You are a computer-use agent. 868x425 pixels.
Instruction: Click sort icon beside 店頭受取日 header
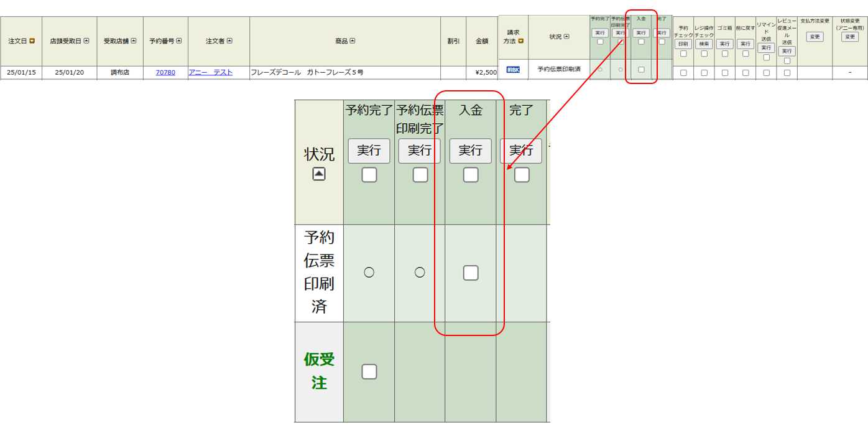click(86, 41)
